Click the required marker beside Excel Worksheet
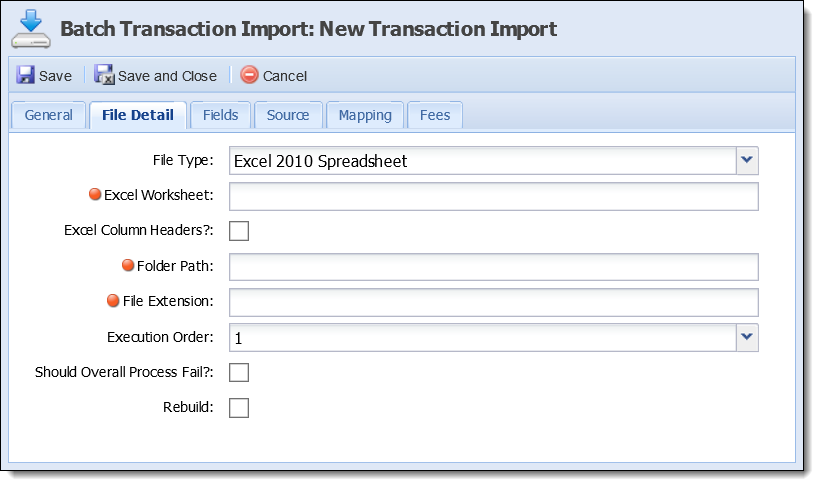 pyautogui.click(x=95, y=194)
